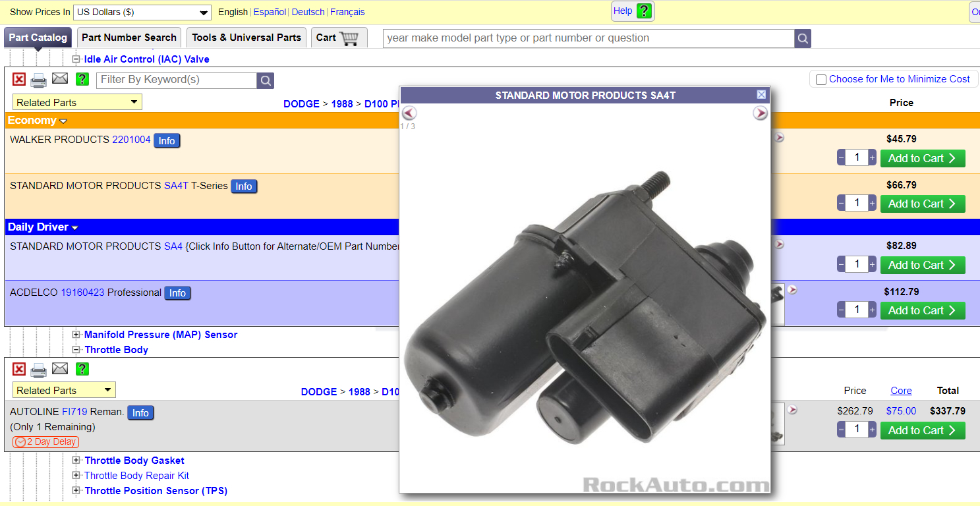The width and height of the screenshot is (980, 506).
Task: Switch language to Deutsch
Action: tap(308, 12)
